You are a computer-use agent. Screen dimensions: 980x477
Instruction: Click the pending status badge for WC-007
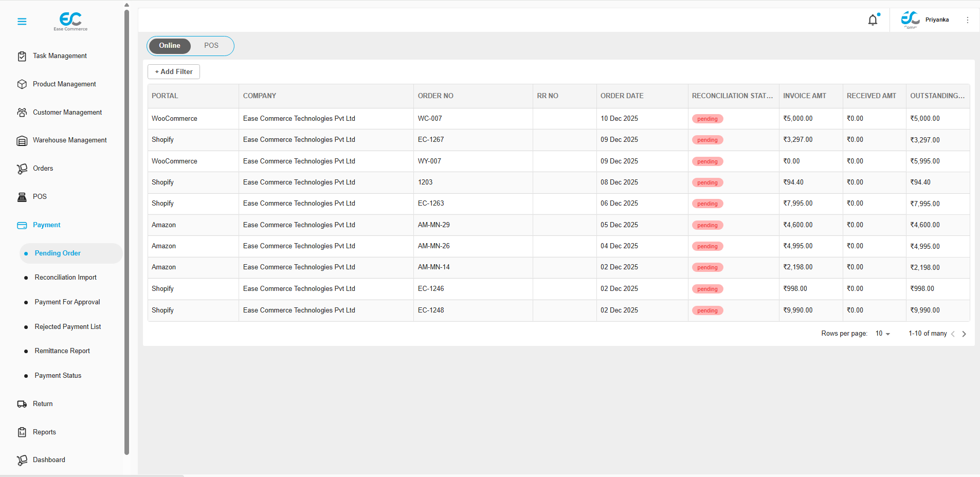coord(707,119)
